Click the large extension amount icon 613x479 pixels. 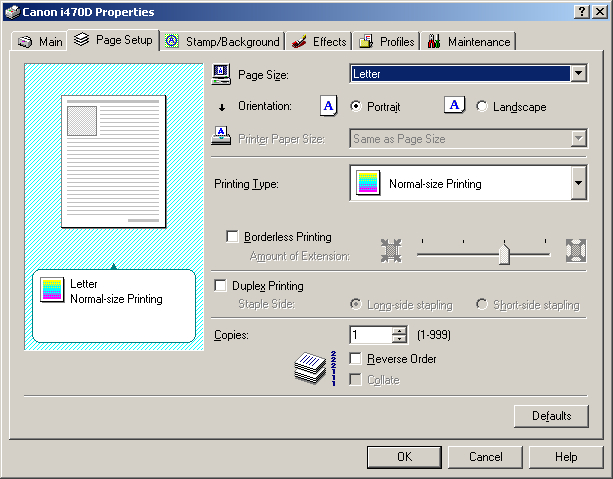click(575, 250)
